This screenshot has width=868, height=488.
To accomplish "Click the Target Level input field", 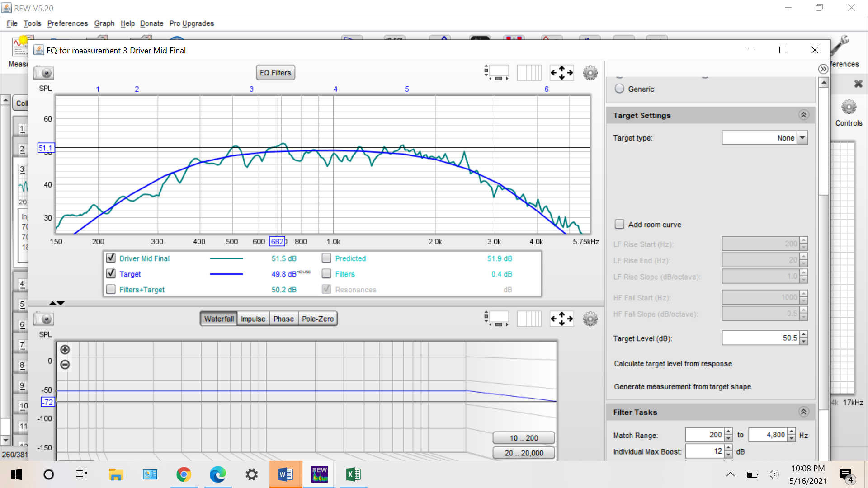I will pos(760,338).
